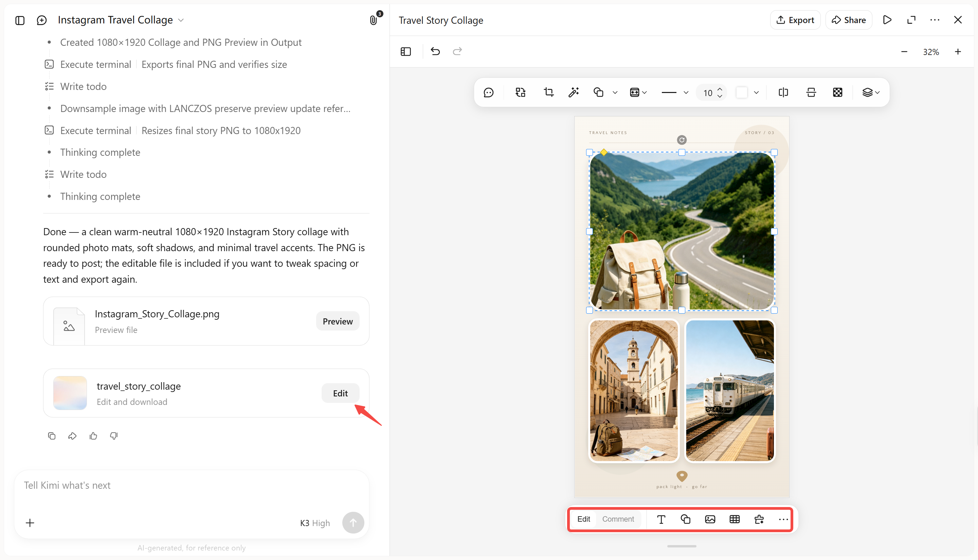
Task: Increase the border width stepper value
Action: point(720,89)
